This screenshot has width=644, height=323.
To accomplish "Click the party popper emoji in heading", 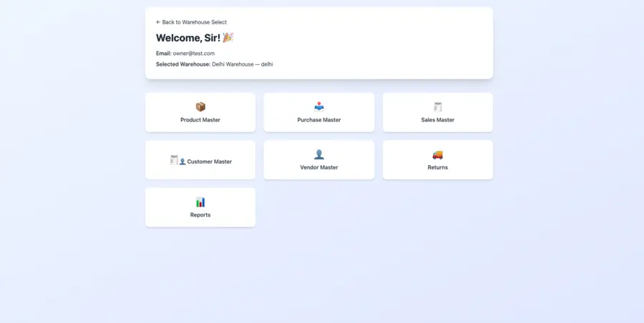I will coord(228,37).
